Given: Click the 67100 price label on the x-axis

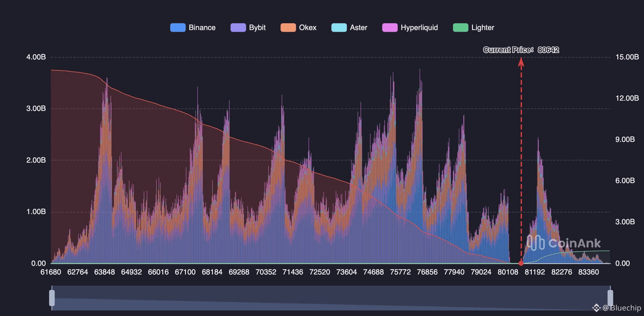Looking at the screenshot, I should pyautogui.click(x=185, y=272).
